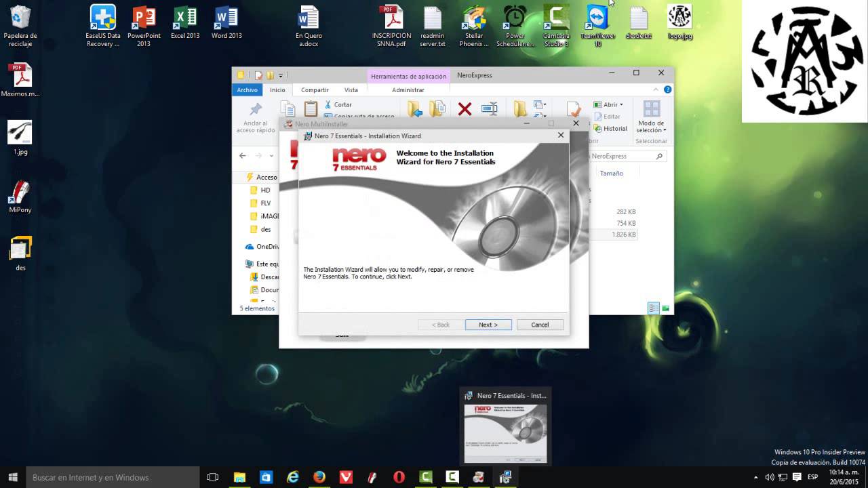Click Buscar en Internet y en Windows box
The height and width of the screenshot is (488, 868).
(x=113, y=477)
